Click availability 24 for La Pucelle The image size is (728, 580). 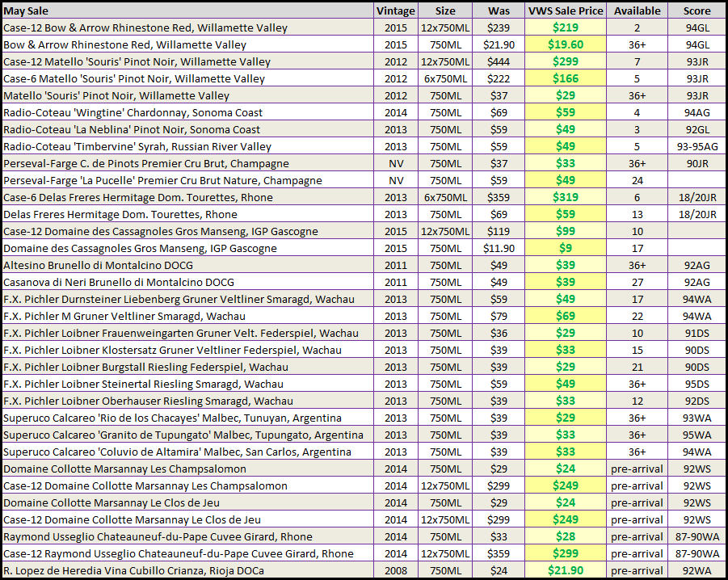point(637,180)
